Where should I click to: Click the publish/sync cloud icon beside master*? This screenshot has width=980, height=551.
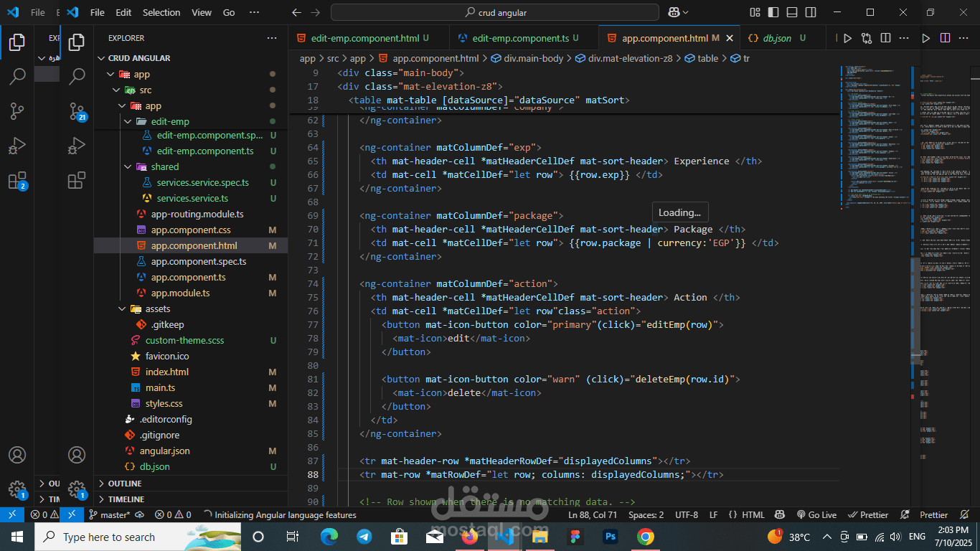(x=139, y=514)
